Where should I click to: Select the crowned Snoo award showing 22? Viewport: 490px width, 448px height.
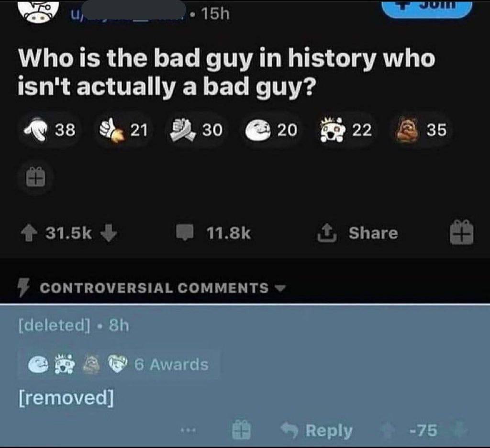tap(346, 130)
